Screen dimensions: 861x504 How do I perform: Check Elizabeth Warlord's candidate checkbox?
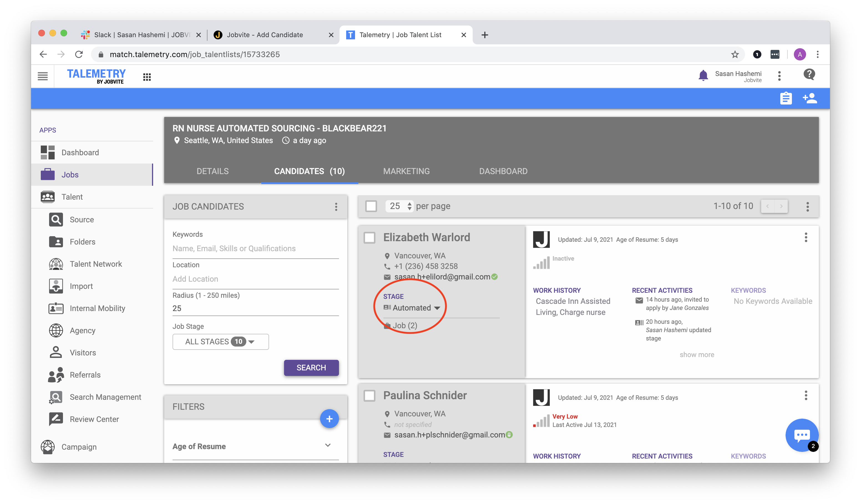pyautogui.click(x=369, y=238)
